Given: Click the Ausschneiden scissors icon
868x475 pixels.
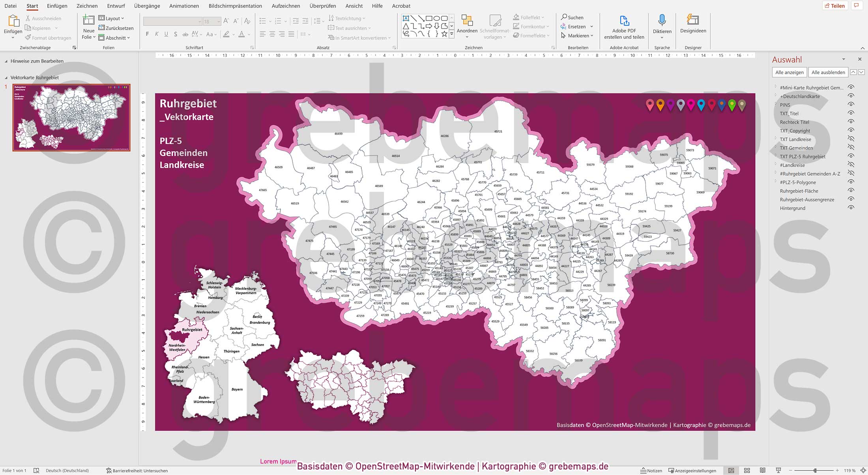Looking at the screenshot, I should pos(28,18).
